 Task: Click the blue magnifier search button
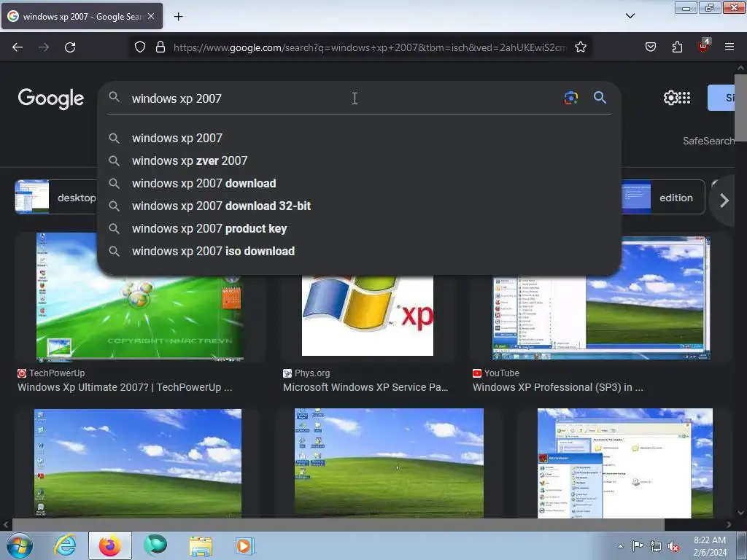pyautogui.click(x=600, y=98)
